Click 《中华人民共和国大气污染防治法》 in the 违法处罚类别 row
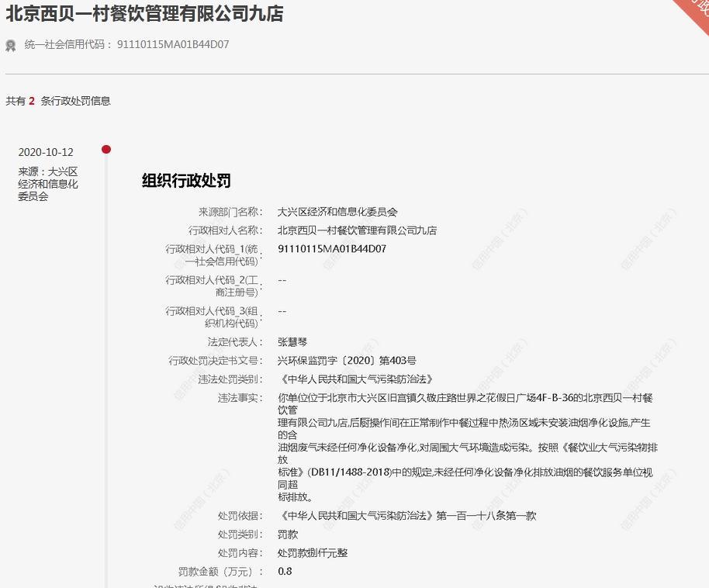The width and height of the screenshot is (709, 588). point(357,379)
